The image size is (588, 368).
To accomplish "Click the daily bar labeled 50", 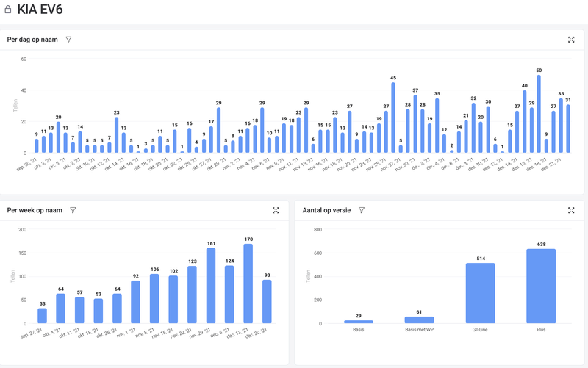I will pos(539,114).
